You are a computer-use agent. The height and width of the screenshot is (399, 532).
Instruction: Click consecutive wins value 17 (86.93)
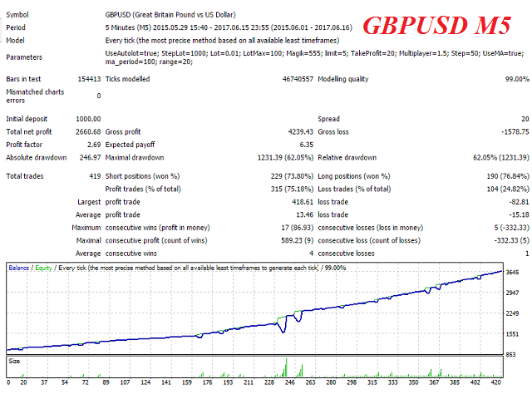298,228
